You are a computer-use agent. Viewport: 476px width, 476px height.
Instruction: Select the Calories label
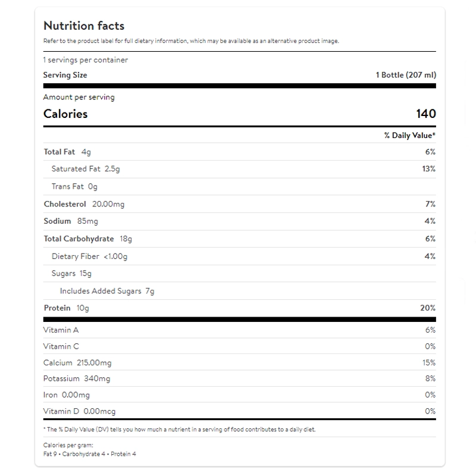pyautogui.click(x=65, y=114)
